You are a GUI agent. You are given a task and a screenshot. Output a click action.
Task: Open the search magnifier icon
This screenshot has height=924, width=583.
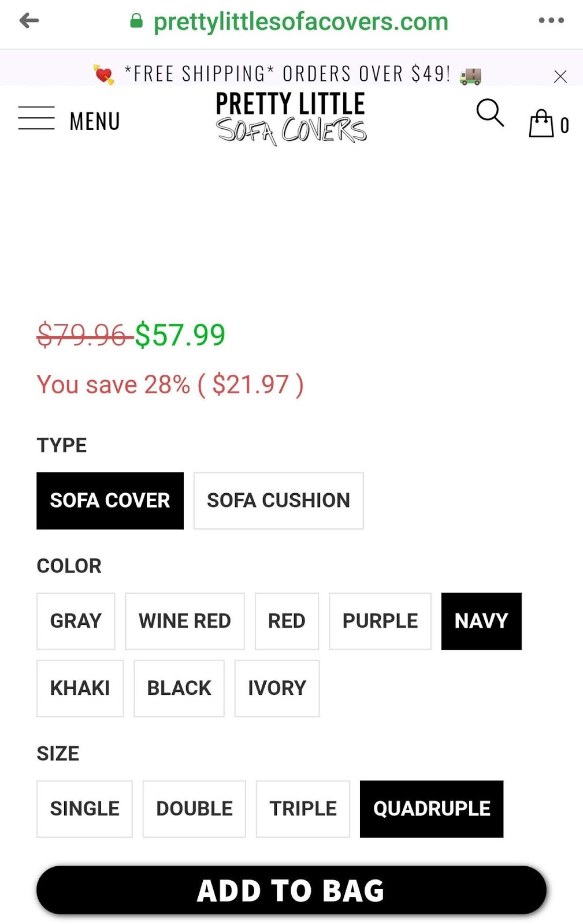point(489,113)
